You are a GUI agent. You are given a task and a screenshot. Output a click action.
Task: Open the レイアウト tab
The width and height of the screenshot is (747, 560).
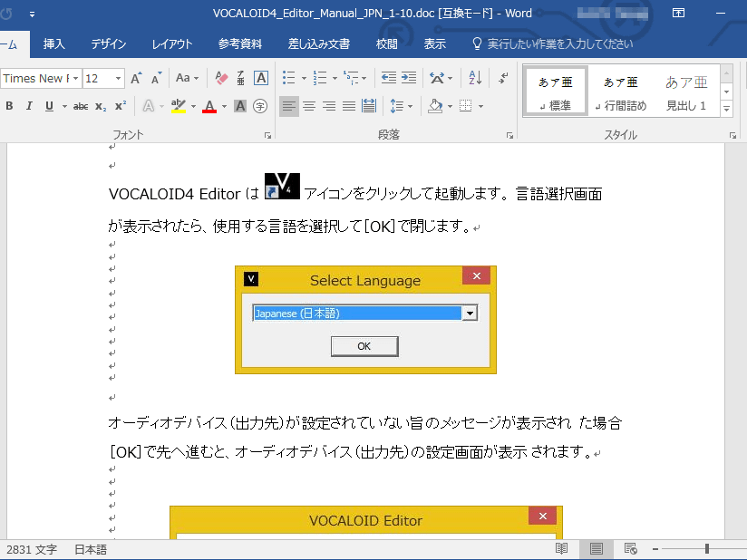pyautogui.click(x=172, y=43)
